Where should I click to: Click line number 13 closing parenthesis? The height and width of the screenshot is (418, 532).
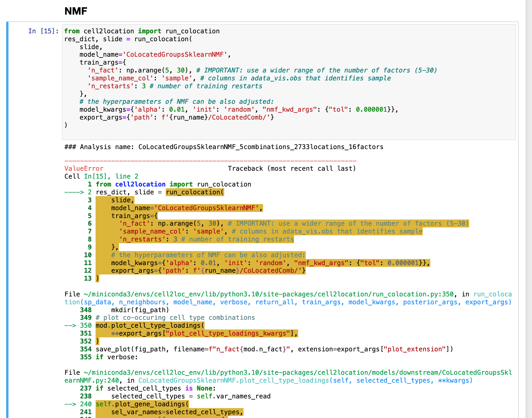click(x=97, y=278)
